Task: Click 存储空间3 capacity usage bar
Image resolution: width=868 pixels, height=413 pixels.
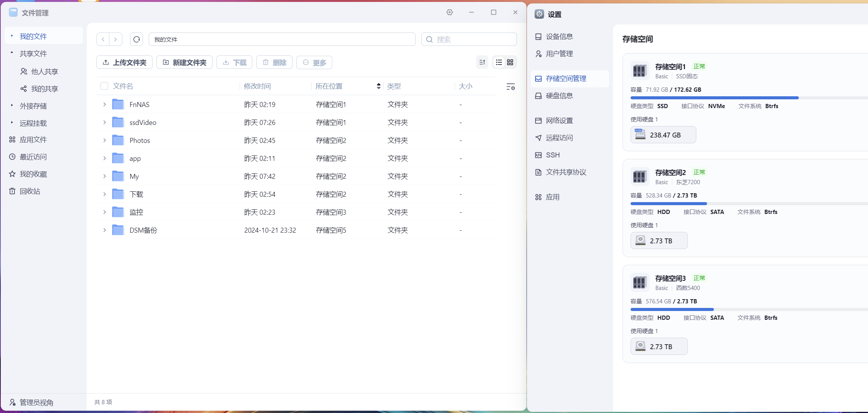Action: click(749, 309)
